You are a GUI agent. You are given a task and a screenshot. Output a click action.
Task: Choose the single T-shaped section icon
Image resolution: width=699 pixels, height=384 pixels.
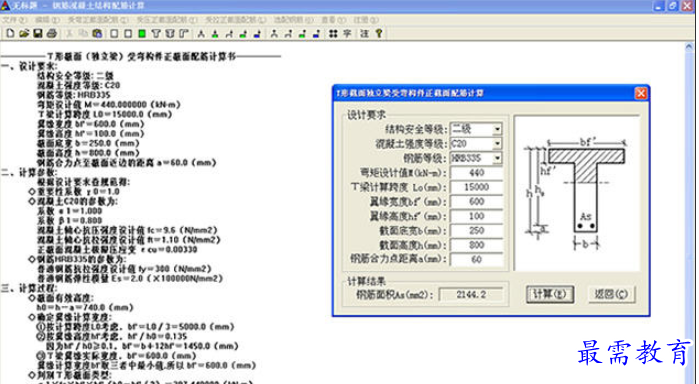tap(156, 33)
